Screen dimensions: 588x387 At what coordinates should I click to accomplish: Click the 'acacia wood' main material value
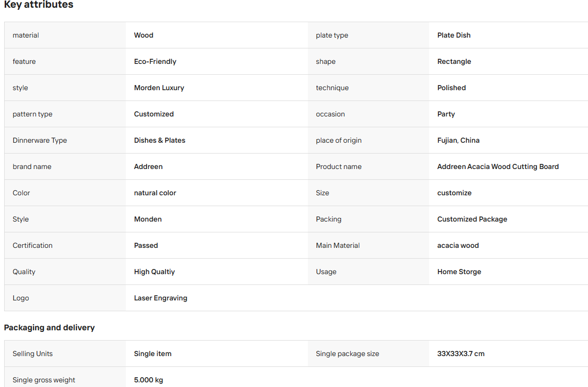click(x=458, y=245)
